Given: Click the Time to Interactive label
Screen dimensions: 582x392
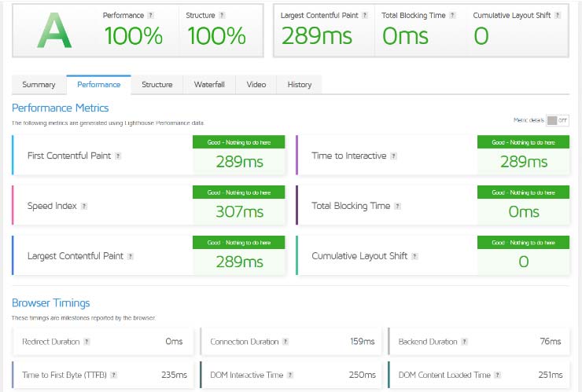Looking at the screenshot, I should [x=349, y=156].
